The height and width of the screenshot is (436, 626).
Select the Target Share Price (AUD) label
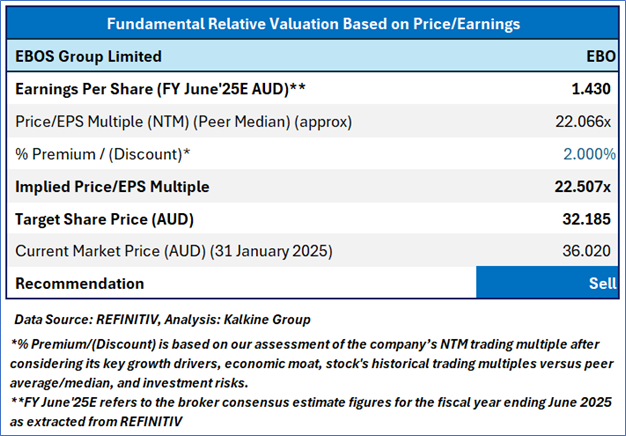point(102,218)
